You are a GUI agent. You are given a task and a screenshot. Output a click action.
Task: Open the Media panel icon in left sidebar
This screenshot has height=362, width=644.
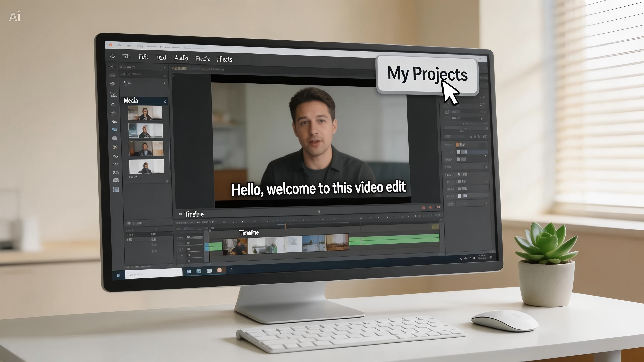click(x=113, y=75)
